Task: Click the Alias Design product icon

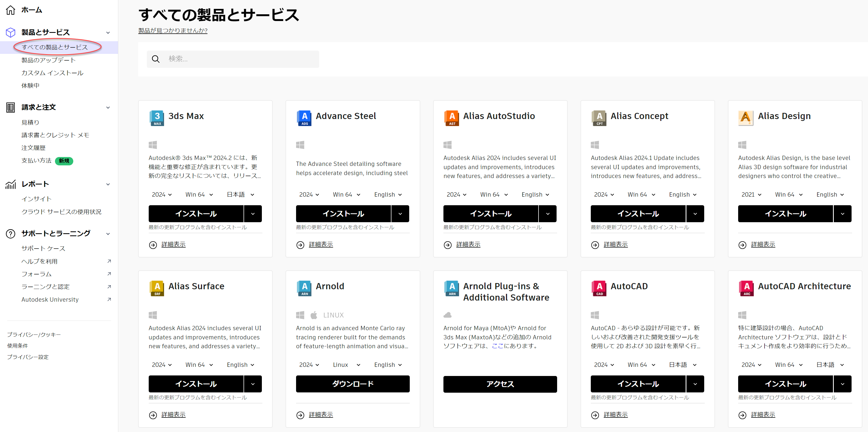Action: pos(746,118)
